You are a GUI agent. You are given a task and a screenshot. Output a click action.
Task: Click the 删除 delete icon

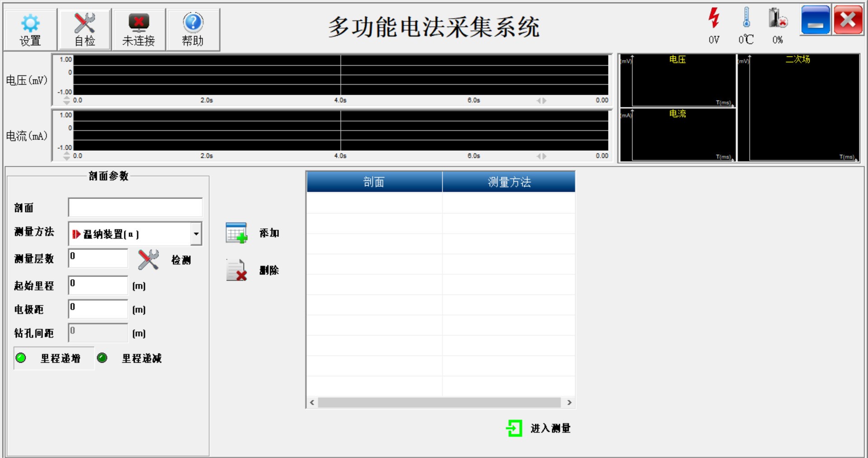click(x=236, y=270)
